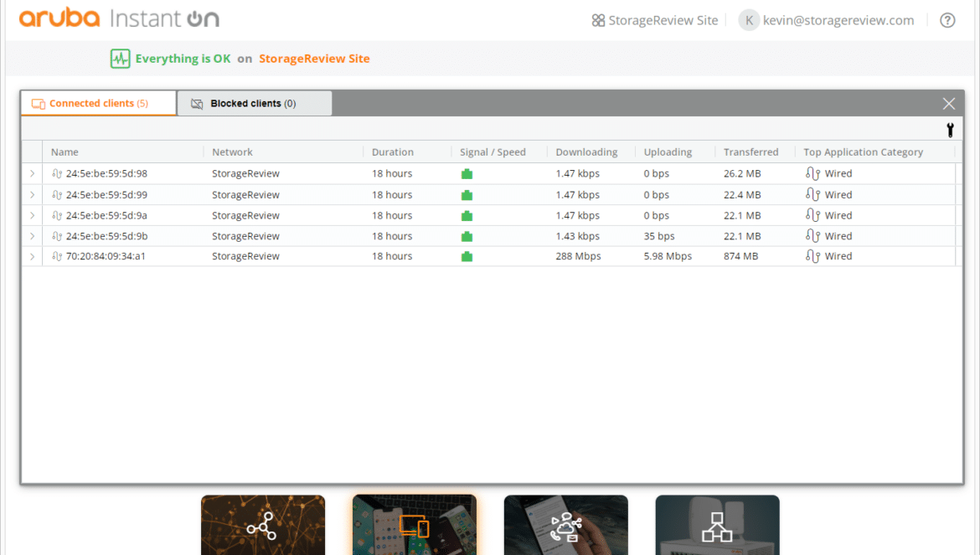Click the 874 MB transferred value
The image size is (980, 555).
pyautogui.click(x=740, y=256)
